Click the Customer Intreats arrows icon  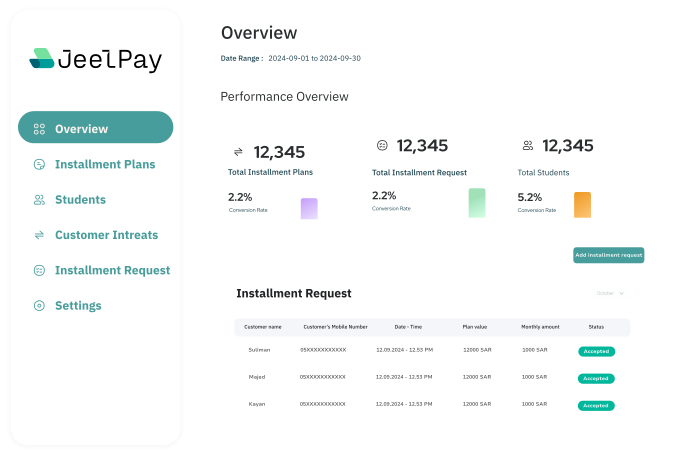point(39,235)
